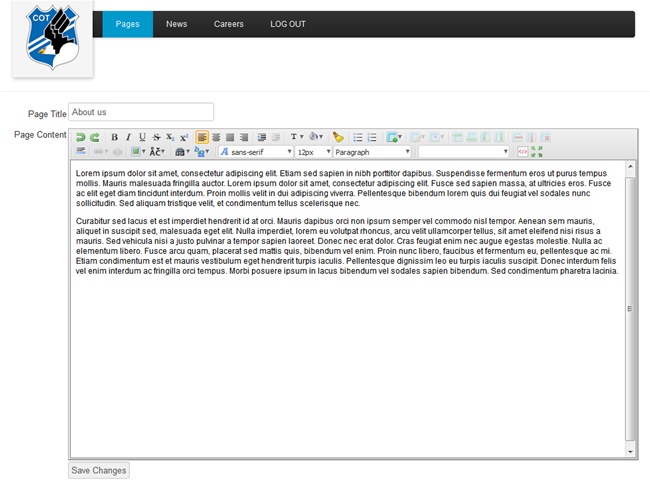Insert table row above
650x497 pixels.
click(457, 137)
